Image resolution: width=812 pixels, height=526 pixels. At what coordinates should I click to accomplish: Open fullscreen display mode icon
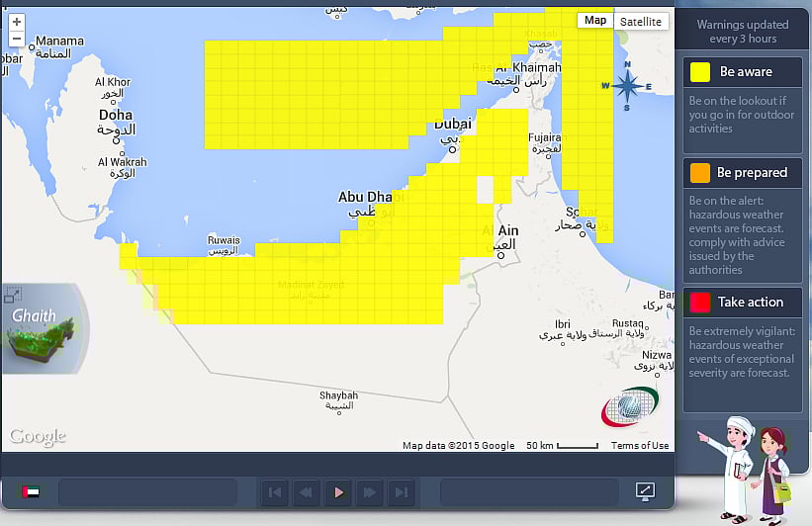tap(645, 491)
